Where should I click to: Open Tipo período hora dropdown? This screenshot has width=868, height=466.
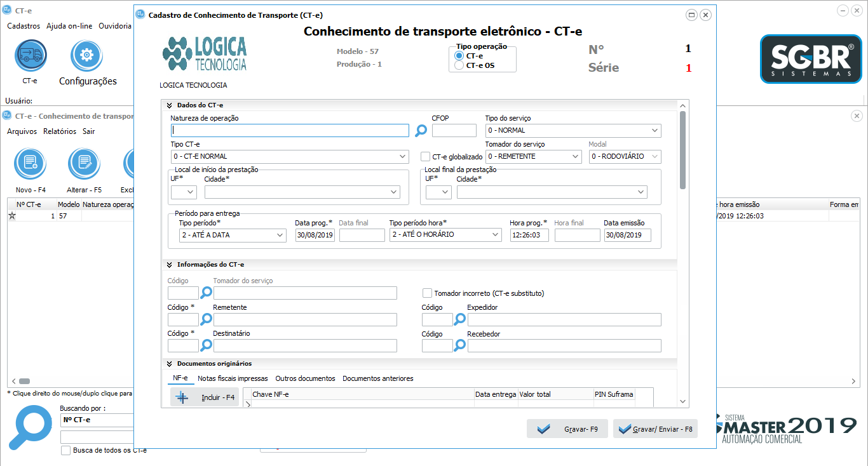[x=445, y=235]
